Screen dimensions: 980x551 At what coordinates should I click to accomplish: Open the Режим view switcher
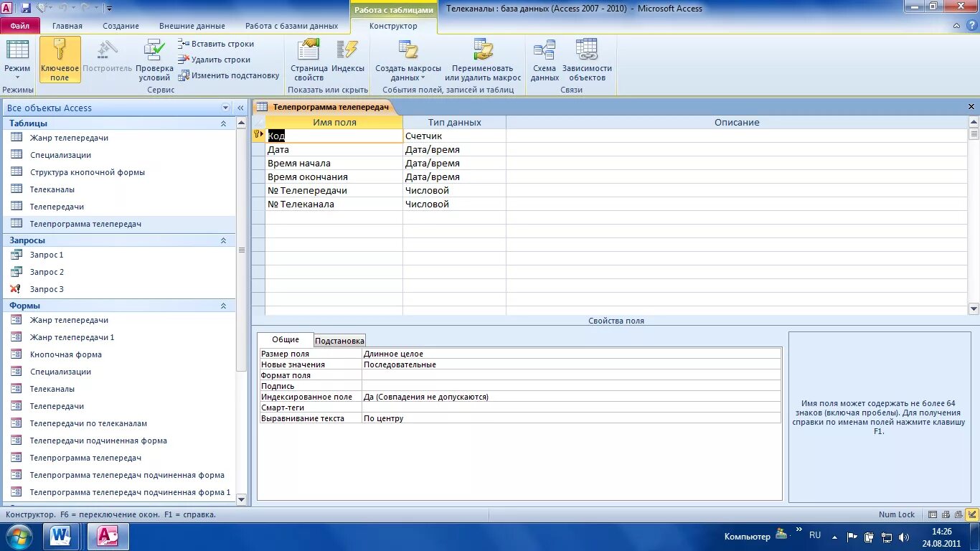pyautogui.click(x=17, y=60)
